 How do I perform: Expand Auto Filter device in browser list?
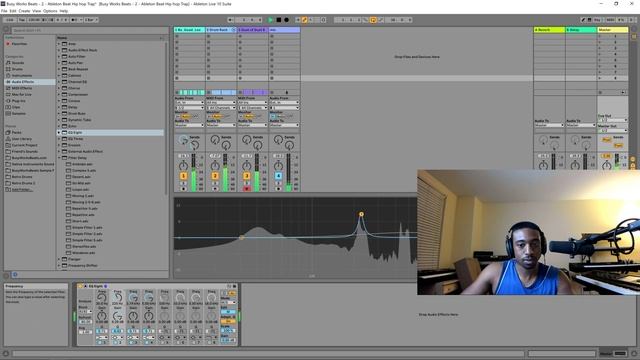pyautogui.click(x=59, y=56)
